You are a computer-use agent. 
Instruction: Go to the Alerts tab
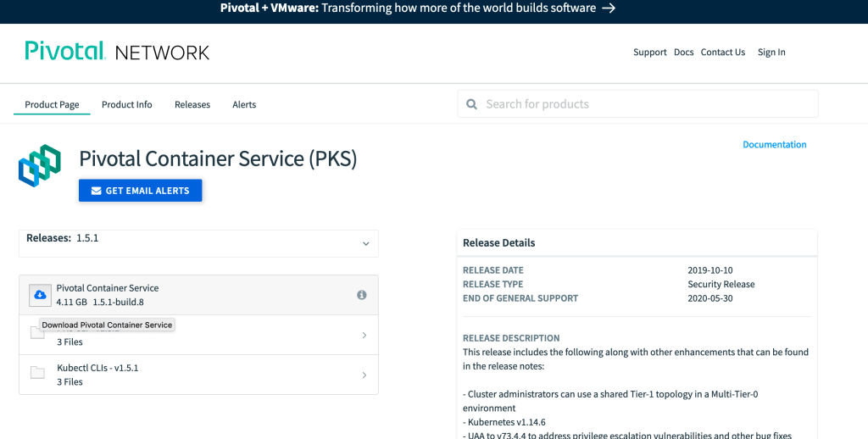pos(244,105)
